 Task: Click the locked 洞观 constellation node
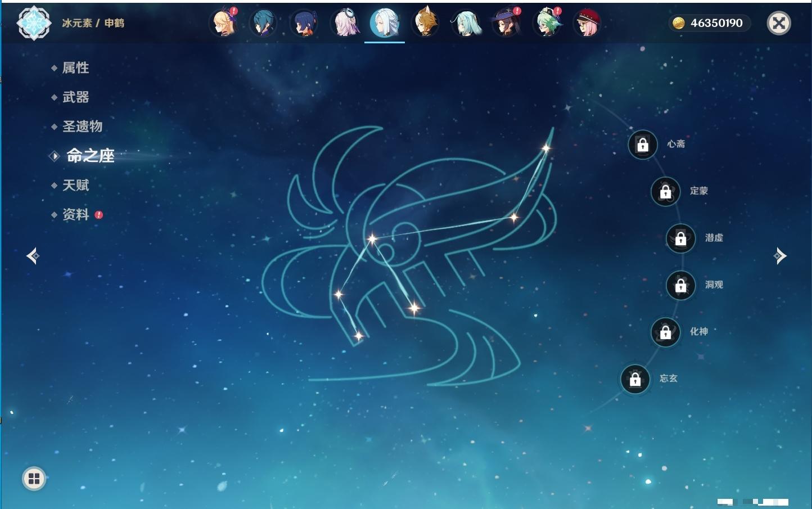click(x=680, y=286)
